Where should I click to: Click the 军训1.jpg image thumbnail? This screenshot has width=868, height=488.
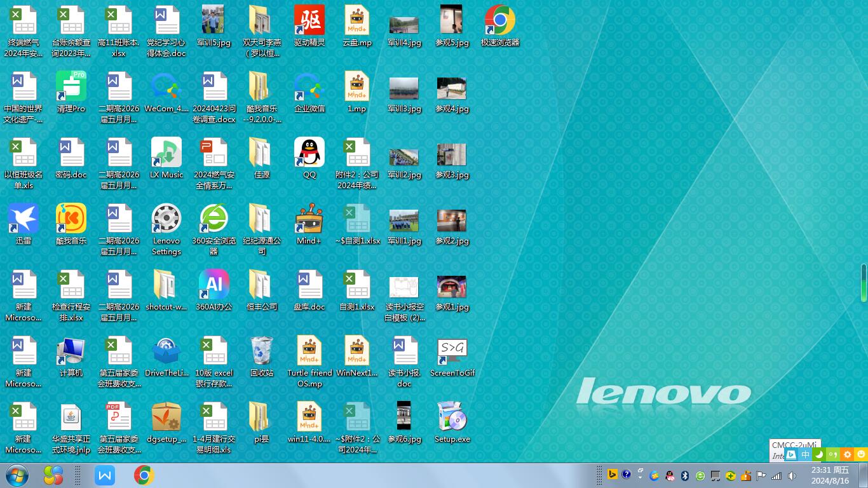click(x=404, y=220)
